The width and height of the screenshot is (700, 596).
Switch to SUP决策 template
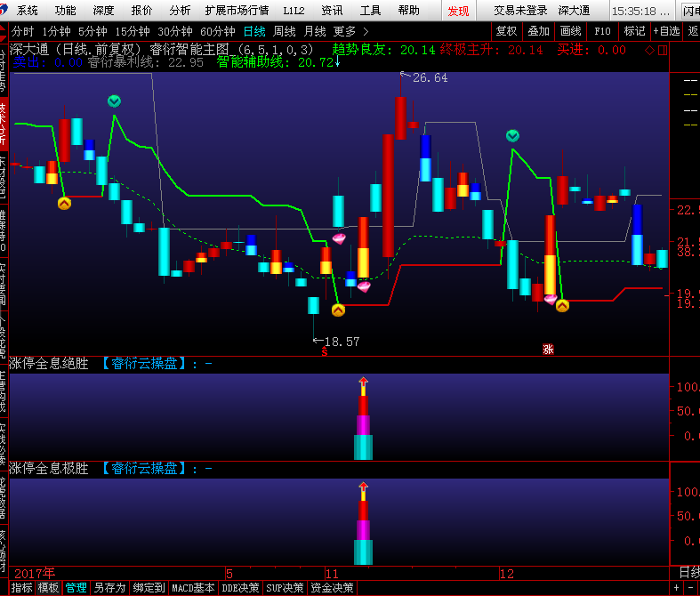(x=285, y=587)
